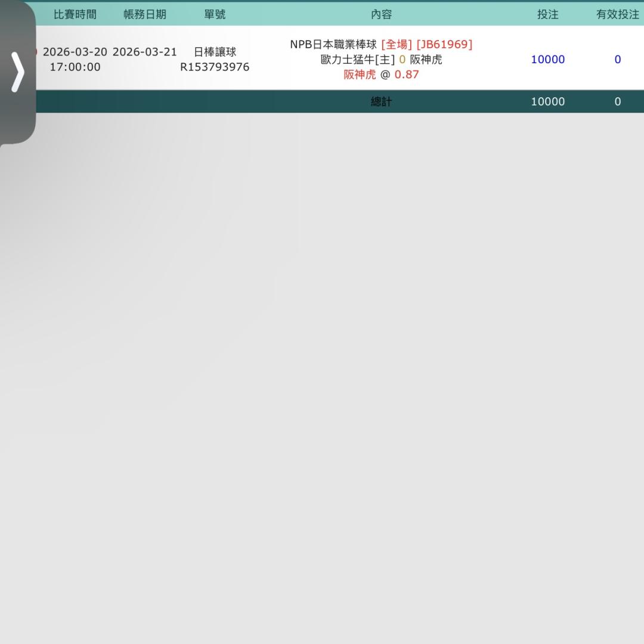Screen dimensions: 644x644
Task: Click the 內容 column header
Action: (x=381, y=14)
